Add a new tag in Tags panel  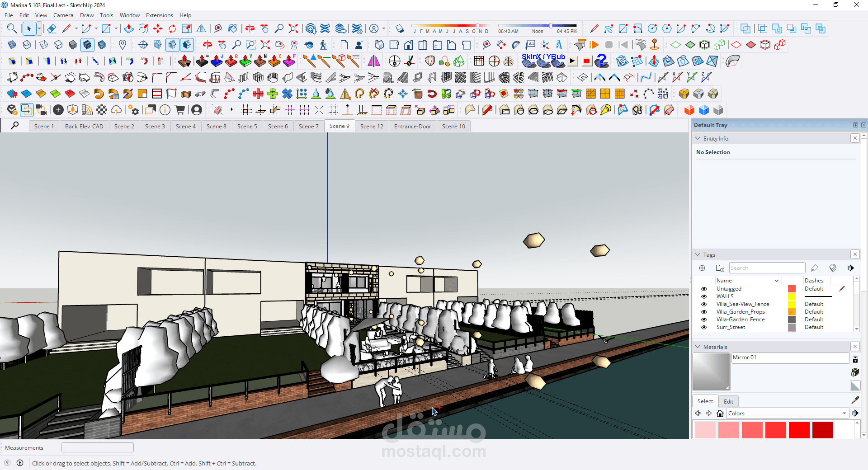tap(702, 268)
